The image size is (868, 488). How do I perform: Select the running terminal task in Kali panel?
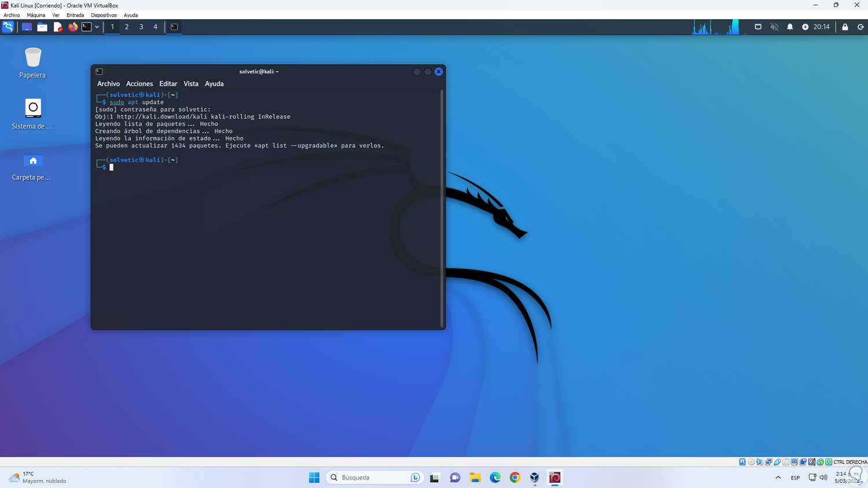pos(174,27)
